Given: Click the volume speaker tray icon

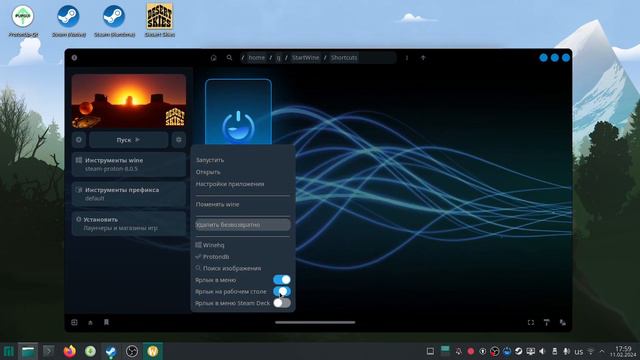Looking at the screenshot, I should 542,351.
